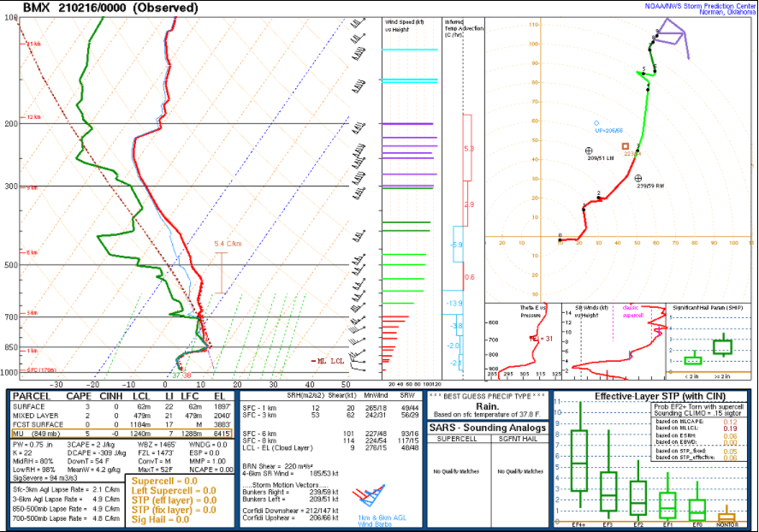The image size is (759, 532).
Task: Click the 'BRN Shear = 220 m²/s²' line
Action: click(277, 467)
